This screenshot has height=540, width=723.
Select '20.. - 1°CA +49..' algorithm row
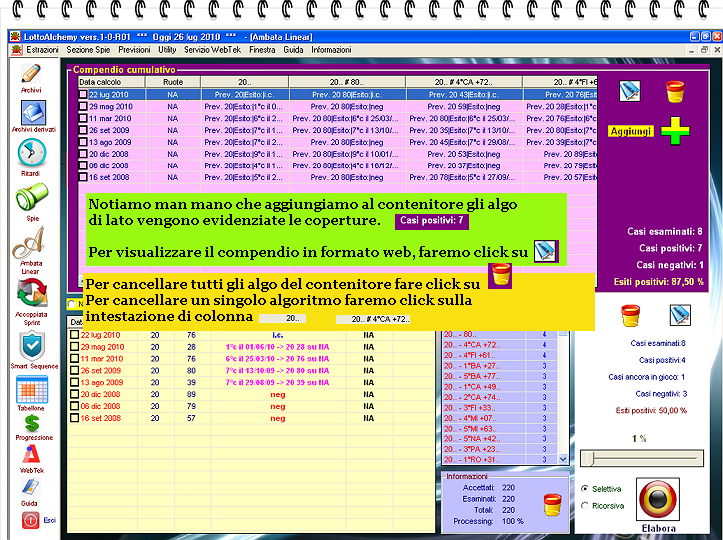point(500,387)
